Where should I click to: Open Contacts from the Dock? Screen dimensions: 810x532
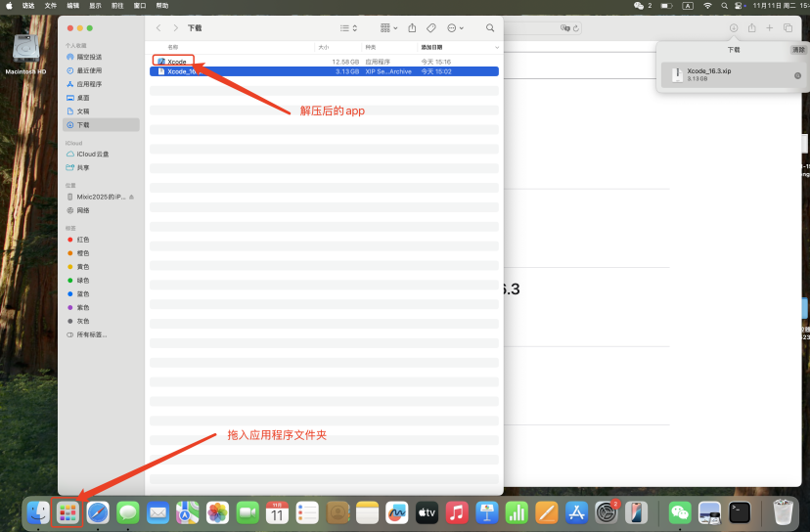click(x=337, y=512)
